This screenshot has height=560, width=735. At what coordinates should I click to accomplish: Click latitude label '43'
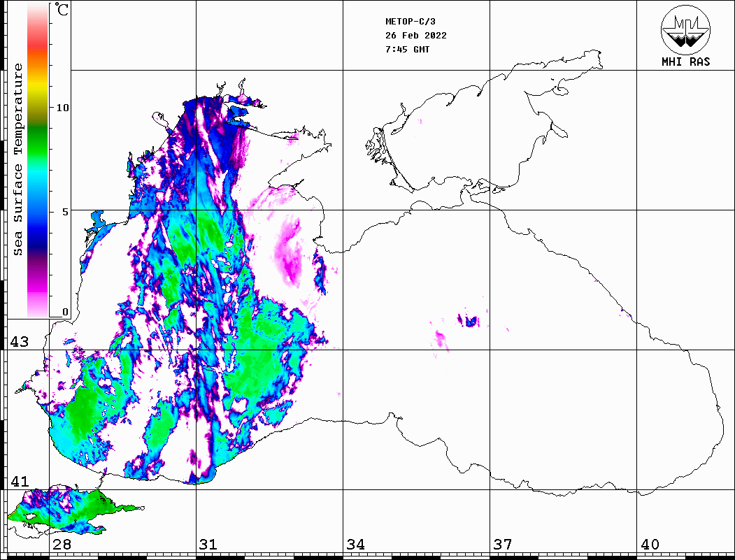tap(19, 342)
